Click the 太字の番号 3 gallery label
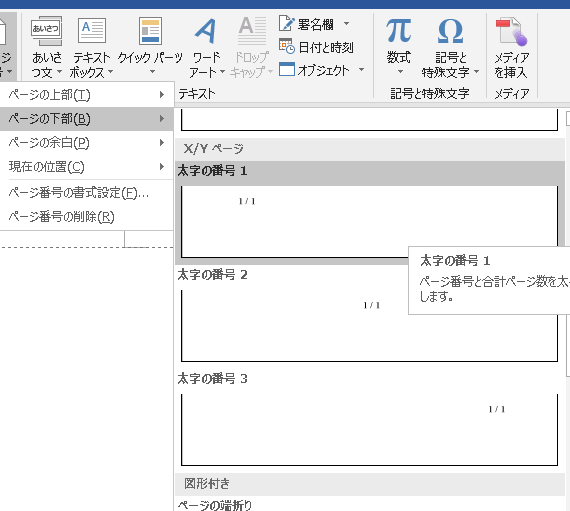570x511 pixels. point(212,379)
